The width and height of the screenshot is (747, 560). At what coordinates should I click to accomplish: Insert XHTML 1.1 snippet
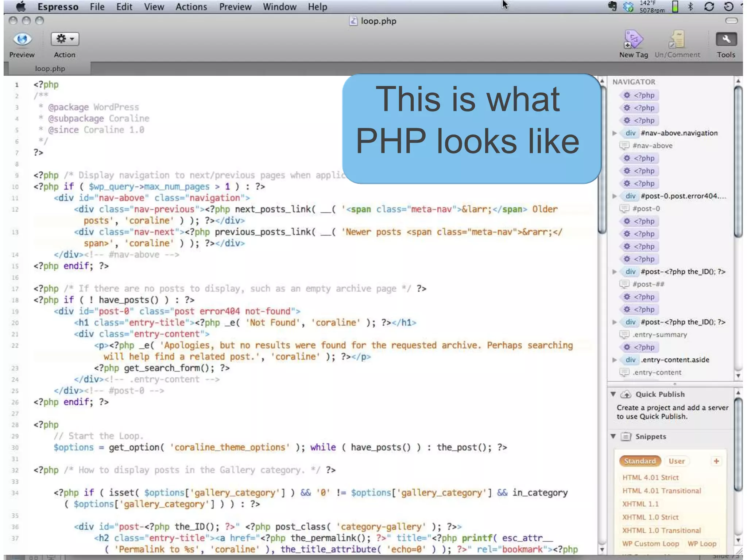pyautogui.click(x=640, y=504)
